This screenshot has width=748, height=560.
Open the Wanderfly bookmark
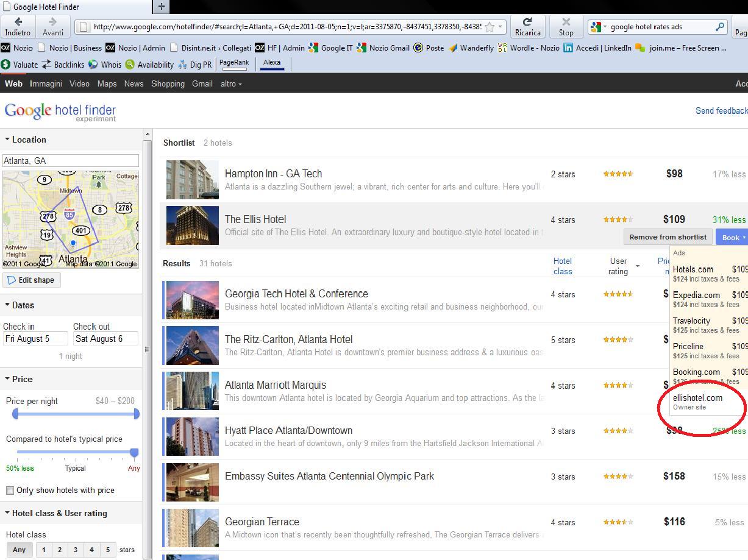[471, 48]
